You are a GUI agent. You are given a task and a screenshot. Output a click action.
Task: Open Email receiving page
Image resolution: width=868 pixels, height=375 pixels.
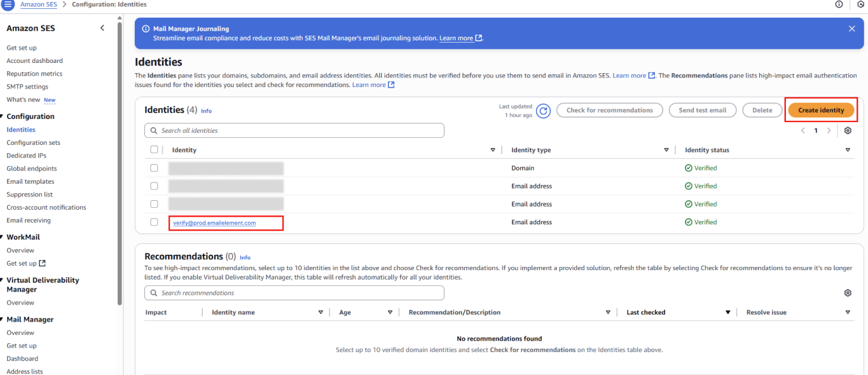click(x=29, y=221)
